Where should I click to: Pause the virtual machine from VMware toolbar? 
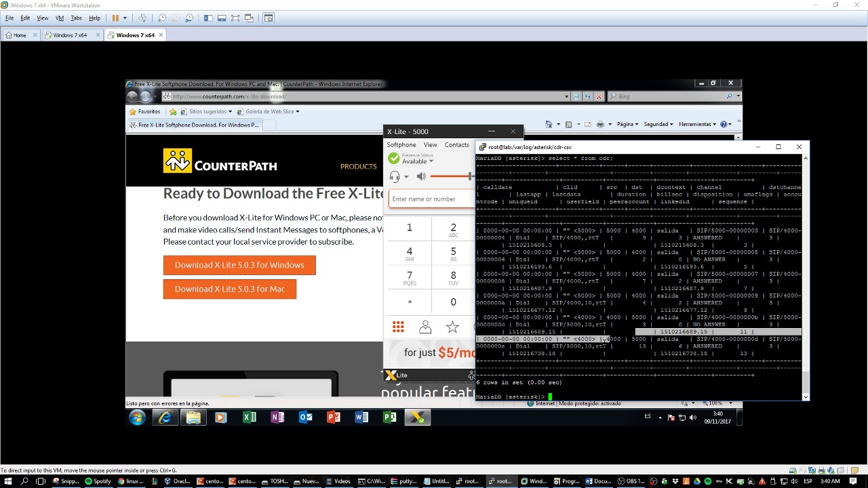(x=115, y=18)
